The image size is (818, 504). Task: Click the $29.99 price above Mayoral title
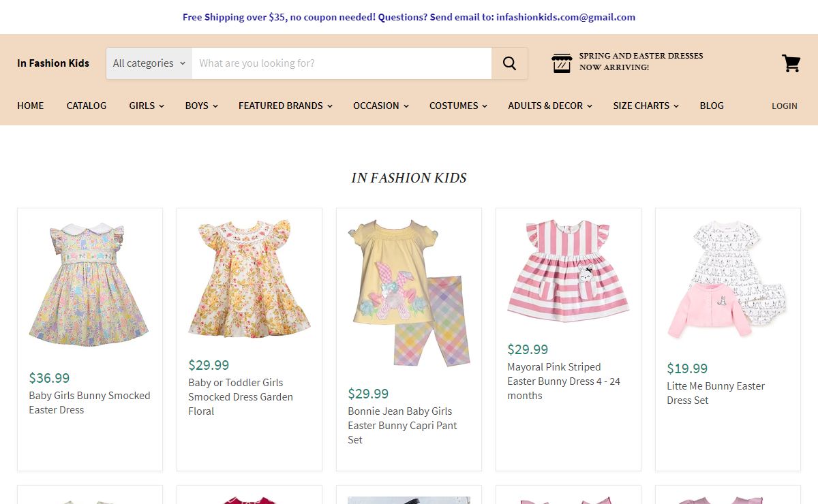[x=528, y=349]
